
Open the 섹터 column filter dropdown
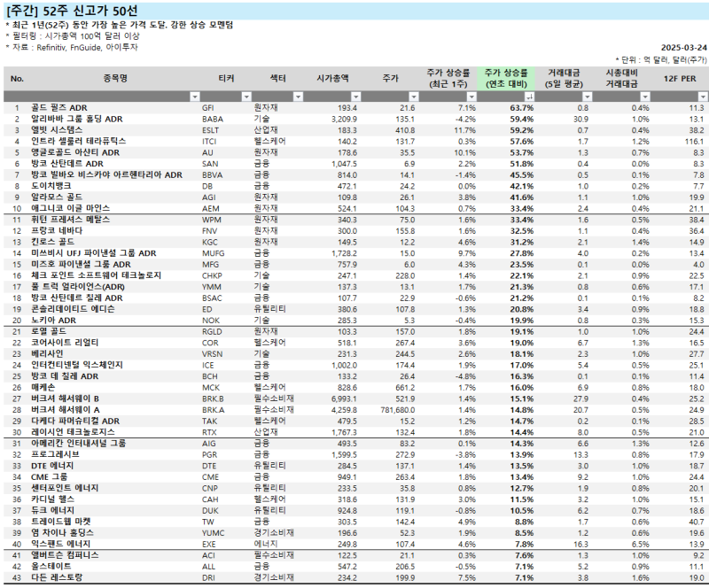click(298, 97)
